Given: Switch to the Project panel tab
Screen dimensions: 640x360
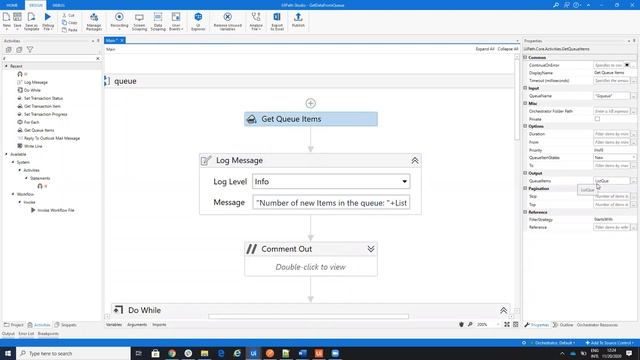Looking at the screenshot, I should pyautogui.click(x=13, y=325).
